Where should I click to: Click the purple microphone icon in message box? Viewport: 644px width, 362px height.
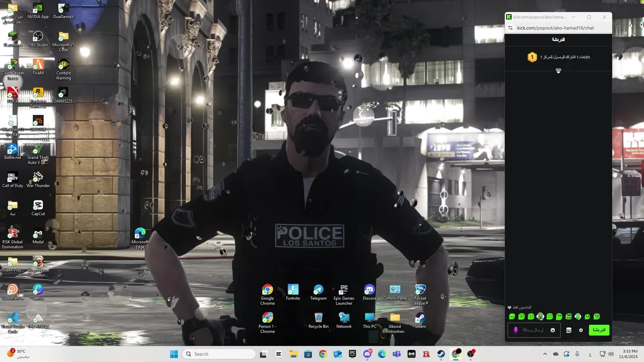coord(516,330)
